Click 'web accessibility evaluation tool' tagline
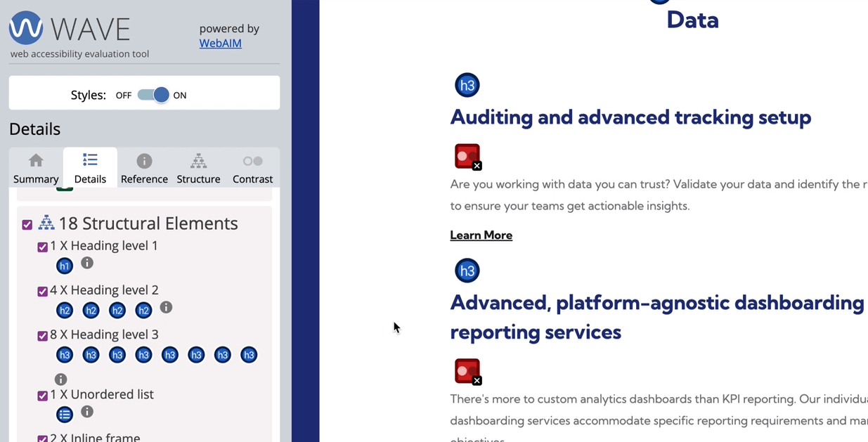868x442 pixels. click(79, 53)
